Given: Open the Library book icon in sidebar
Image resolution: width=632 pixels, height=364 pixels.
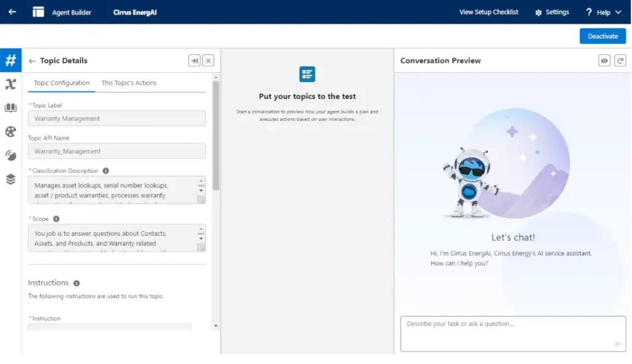Looking at the screenshot, I should pos(10,107).
